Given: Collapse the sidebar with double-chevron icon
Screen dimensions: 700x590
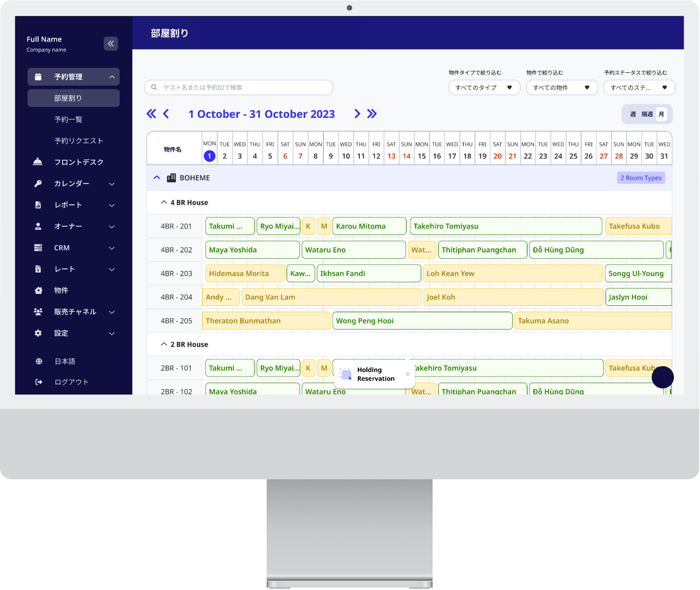Looking at the screenshot, I should (x=111, y=44).
